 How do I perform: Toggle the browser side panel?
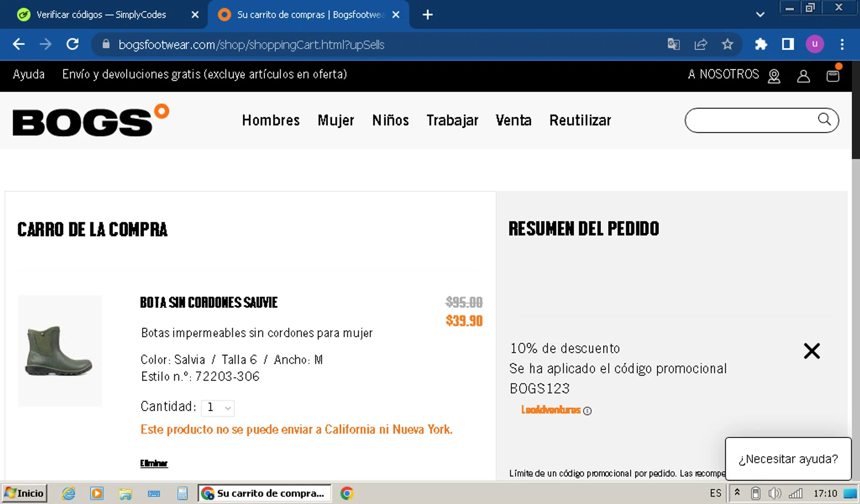tap(788, 44)
